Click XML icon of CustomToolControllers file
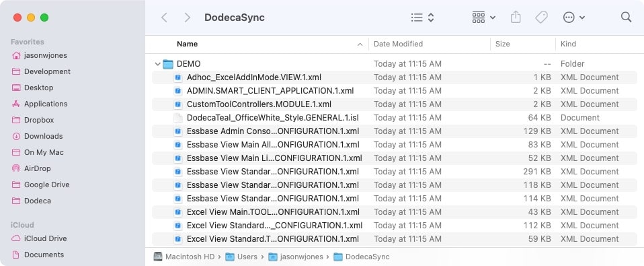644x266 pixels. pos(178,104)
